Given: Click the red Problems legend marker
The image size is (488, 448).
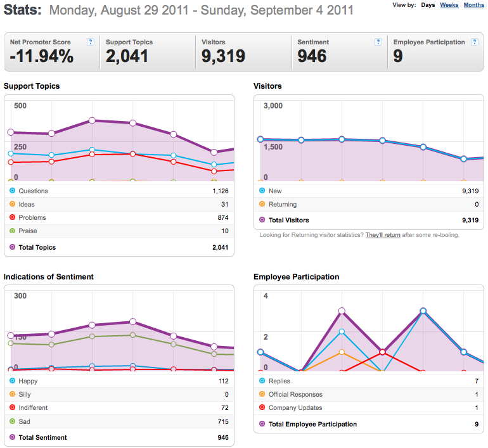Looking at the screenshot, I should coord(13,217).
